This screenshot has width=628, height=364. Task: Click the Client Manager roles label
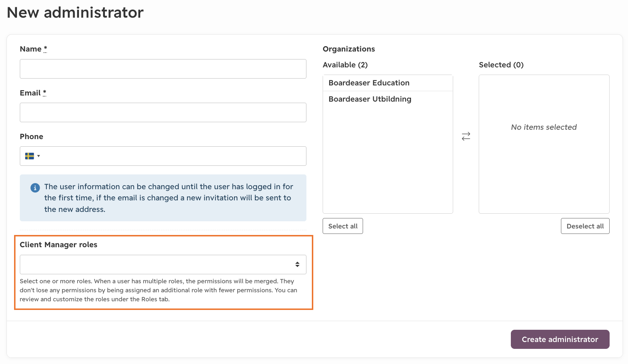[58, 245]
